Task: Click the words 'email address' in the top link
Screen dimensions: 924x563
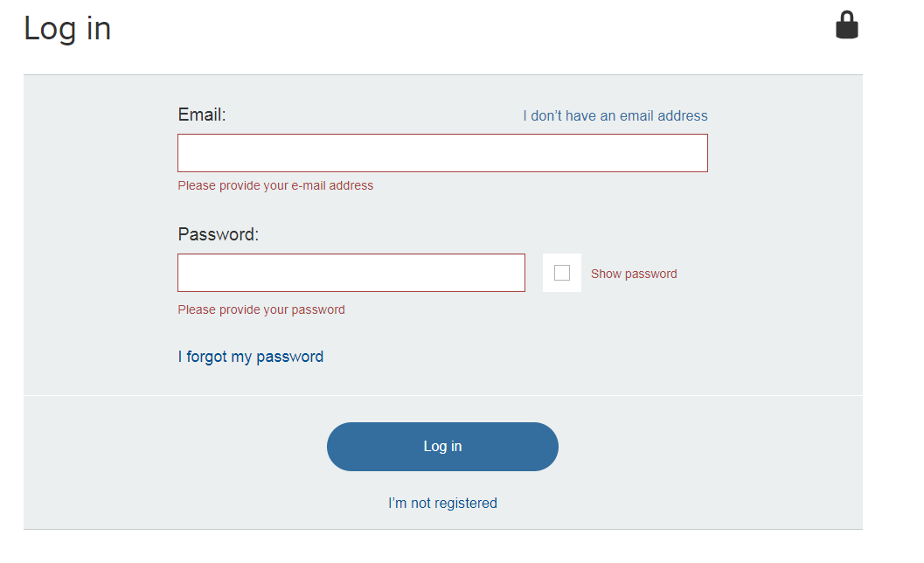Action: point(664,116)
